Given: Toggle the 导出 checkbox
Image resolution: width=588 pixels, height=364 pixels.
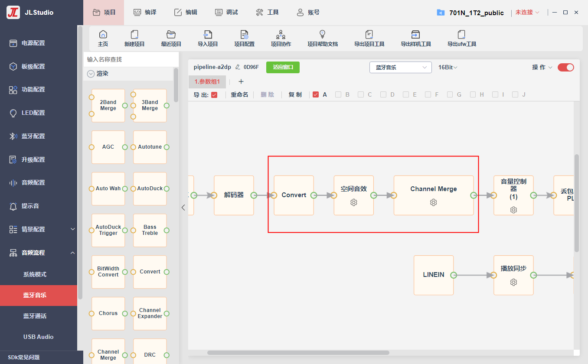Looking at the screenshot, I should click(214, 94).
